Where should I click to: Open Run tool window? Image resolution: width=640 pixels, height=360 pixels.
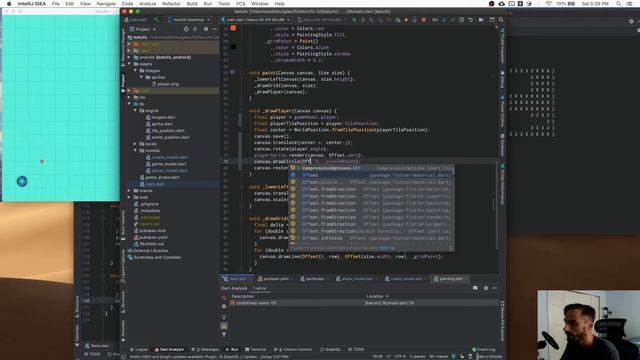pyautogui.click(x=232, y=350)
